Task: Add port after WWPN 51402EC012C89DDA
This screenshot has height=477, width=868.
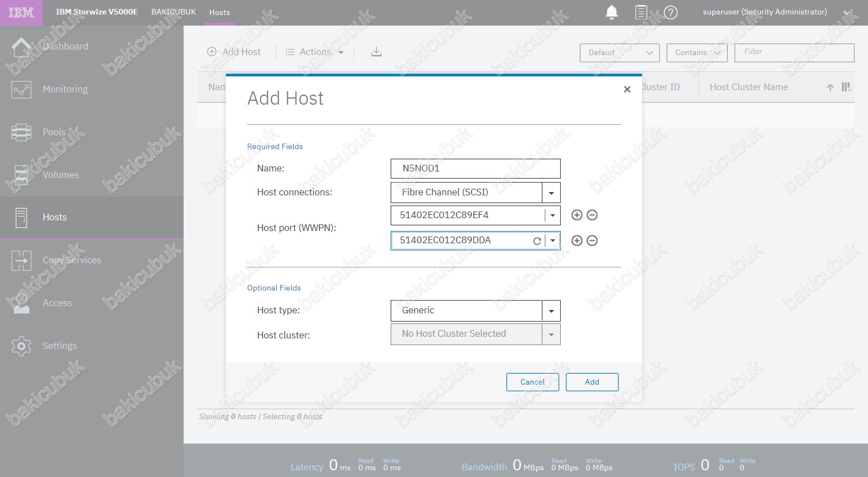Action: click(577, 240)
